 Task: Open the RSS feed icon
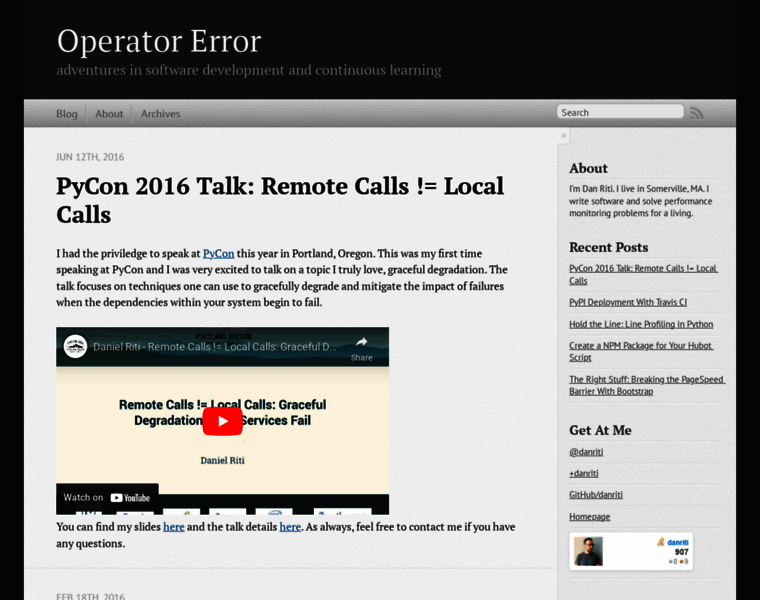tap(697, 113)
